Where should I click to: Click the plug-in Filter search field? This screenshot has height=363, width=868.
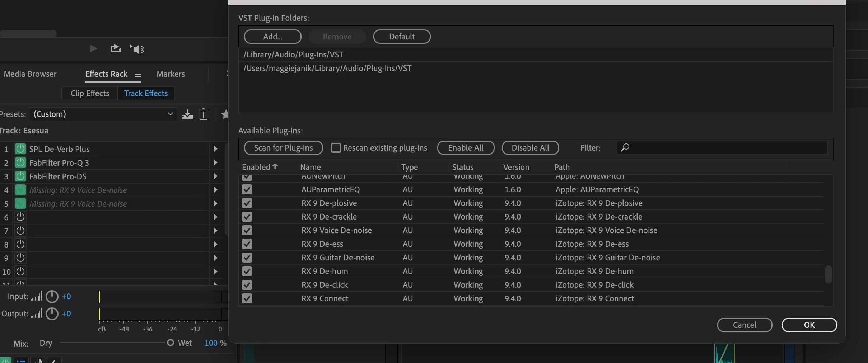click(722, 148)
